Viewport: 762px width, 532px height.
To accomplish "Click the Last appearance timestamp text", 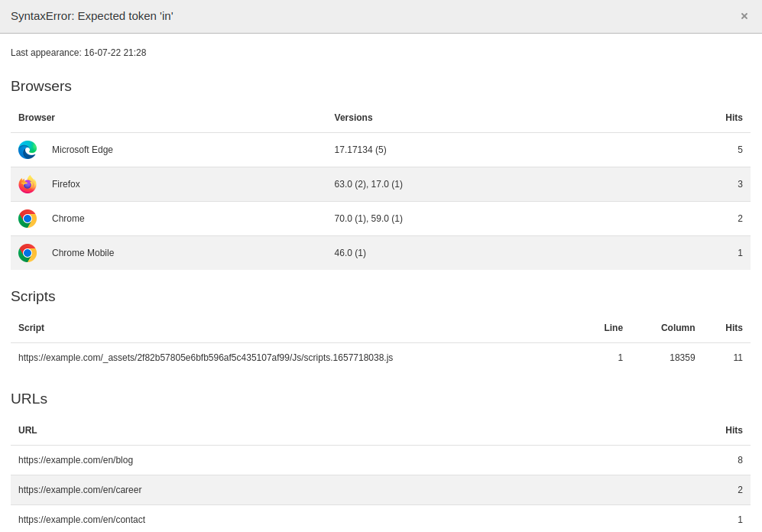I will pos(78,53).
